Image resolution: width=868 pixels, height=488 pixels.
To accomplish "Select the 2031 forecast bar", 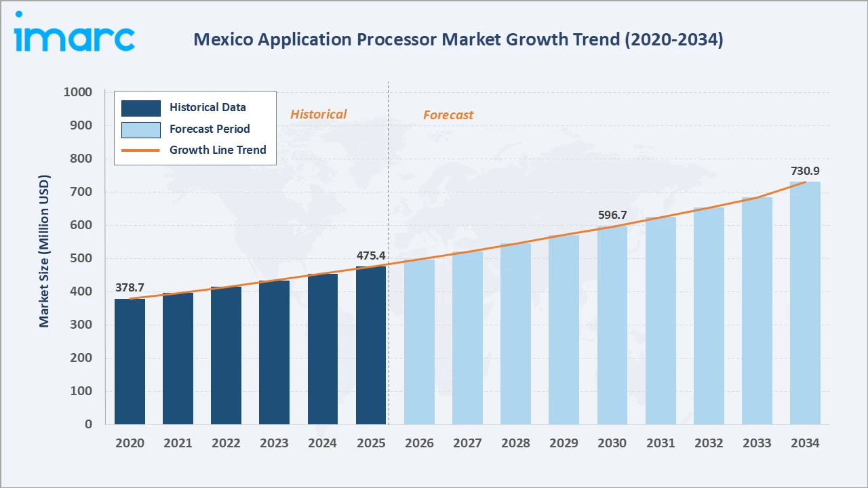I will pyautogui.click(x=660, y=321).
